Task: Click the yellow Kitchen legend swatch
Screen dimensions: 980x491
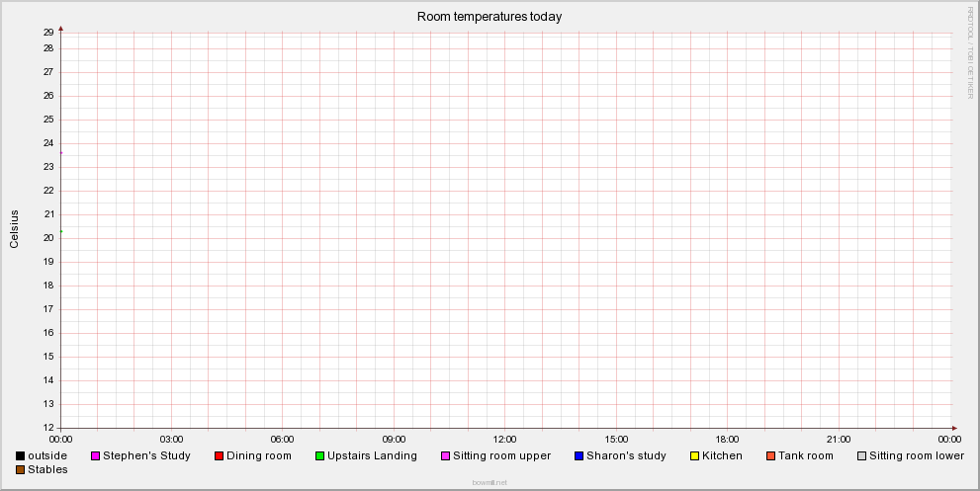Action: point(695,455)
